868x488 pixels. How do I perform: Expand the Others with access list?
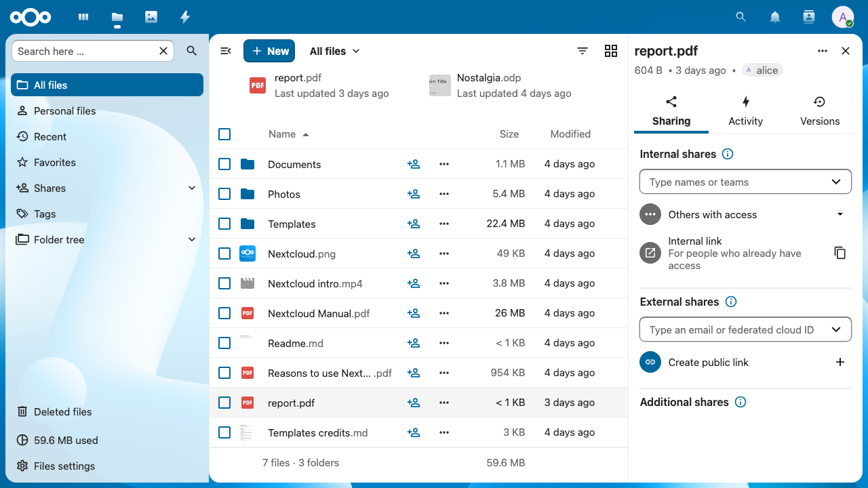point(840,214)
